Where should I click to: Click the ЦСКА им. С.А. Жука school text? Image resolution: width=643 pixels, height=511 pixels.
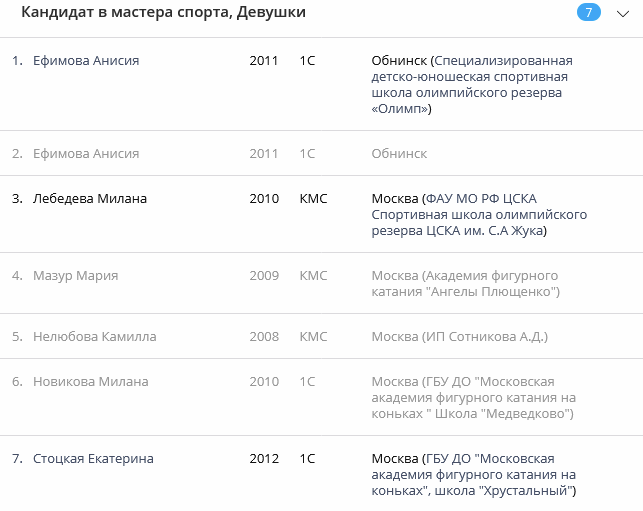point(479,215)
